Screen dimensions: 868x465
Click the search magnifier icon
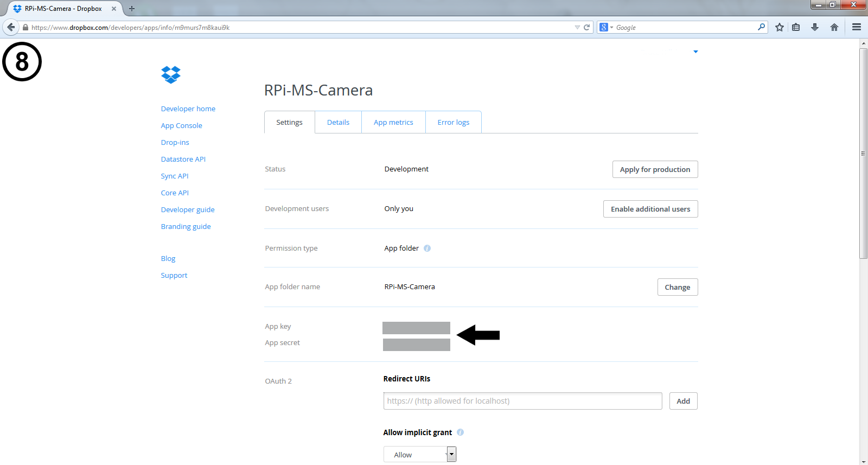[761, 27]
